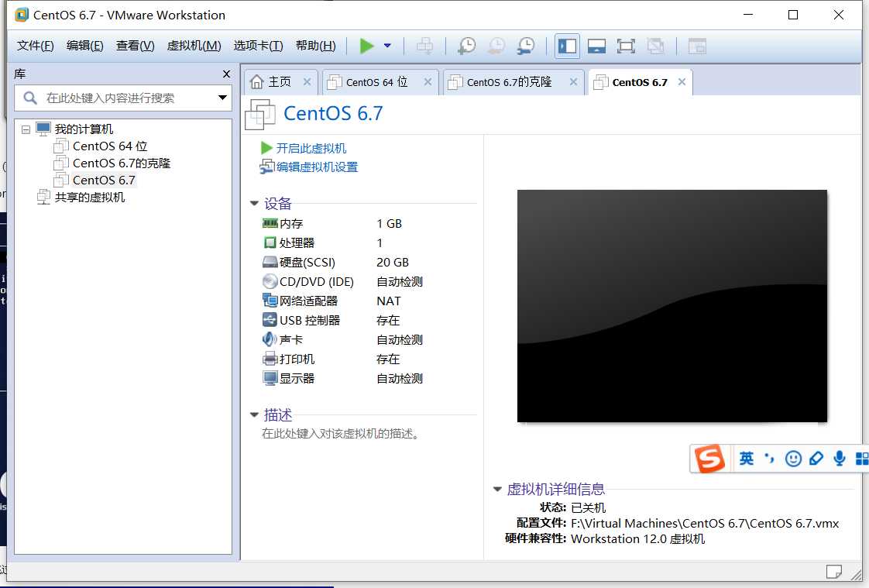Select CentOS 6.7 in library tree

(94, 180)
